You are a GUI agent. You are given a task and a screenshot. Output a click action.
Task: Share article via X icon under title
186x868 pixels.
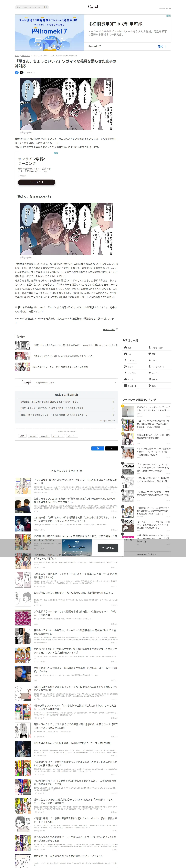[22, 72]
